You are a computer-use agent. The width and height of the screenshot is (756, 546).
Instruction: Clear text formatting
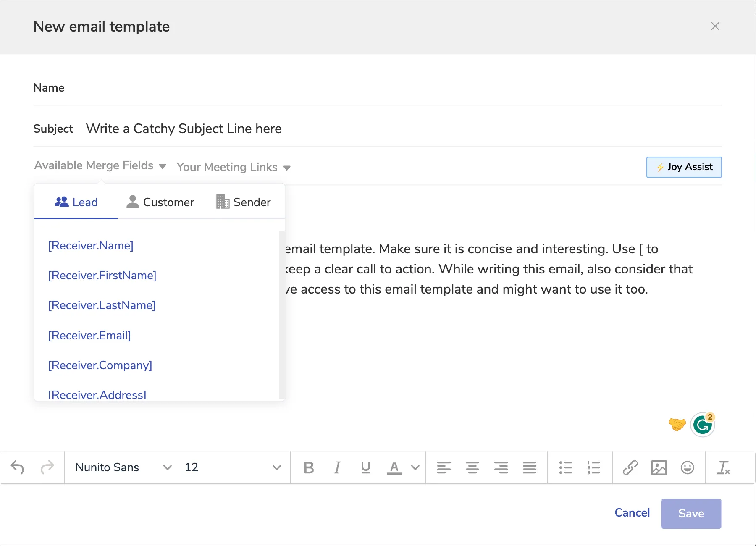(724, 467)
